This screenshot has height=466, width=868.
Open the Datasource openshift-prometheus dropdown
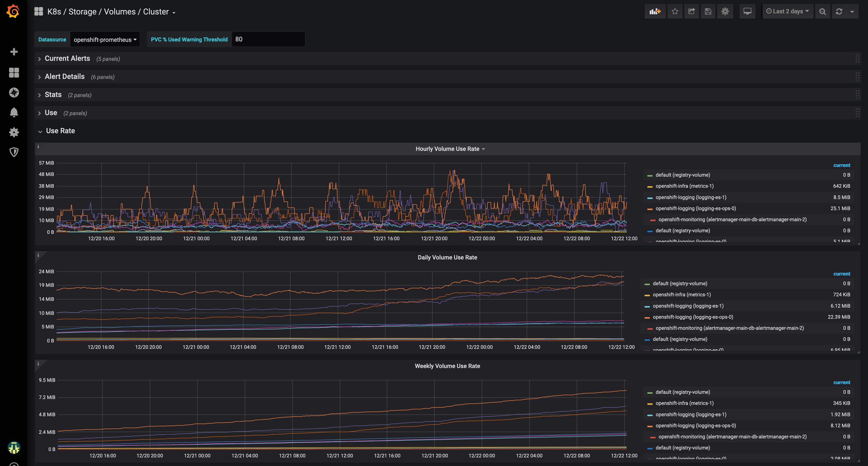[105, 40]
